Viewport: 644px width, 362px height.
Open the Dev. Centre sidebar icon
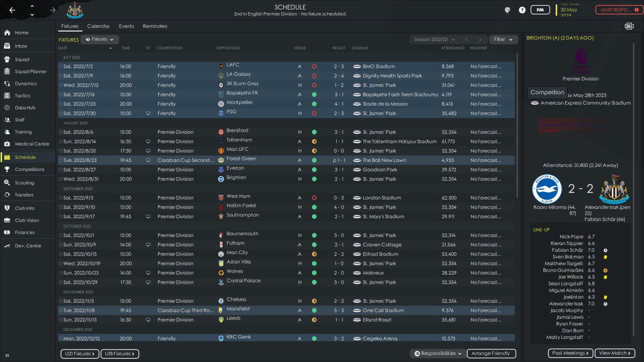pyautogui.click(x=7, y=246)
